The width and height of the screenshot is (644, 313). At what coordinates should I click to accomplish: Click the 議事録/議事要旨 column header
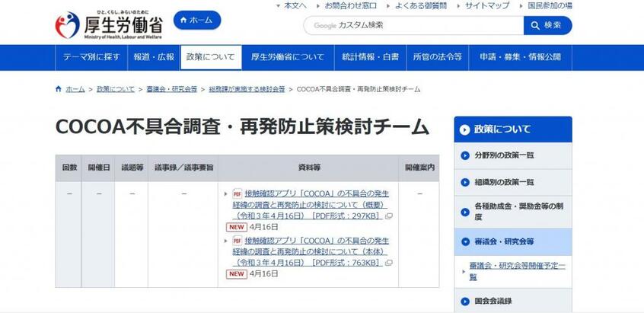184,168
